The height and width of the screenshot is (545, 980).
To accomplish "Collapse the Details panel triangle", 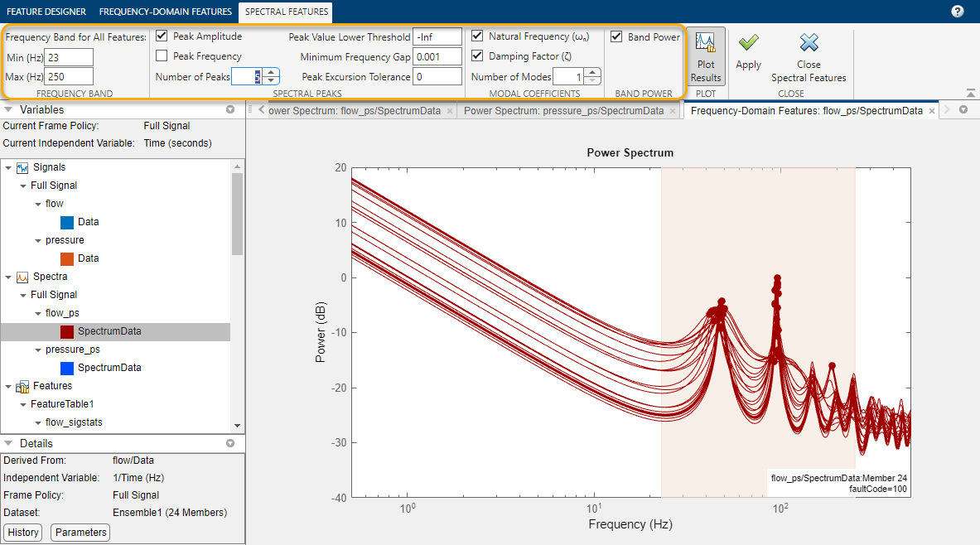I will [x=9, y=443].
